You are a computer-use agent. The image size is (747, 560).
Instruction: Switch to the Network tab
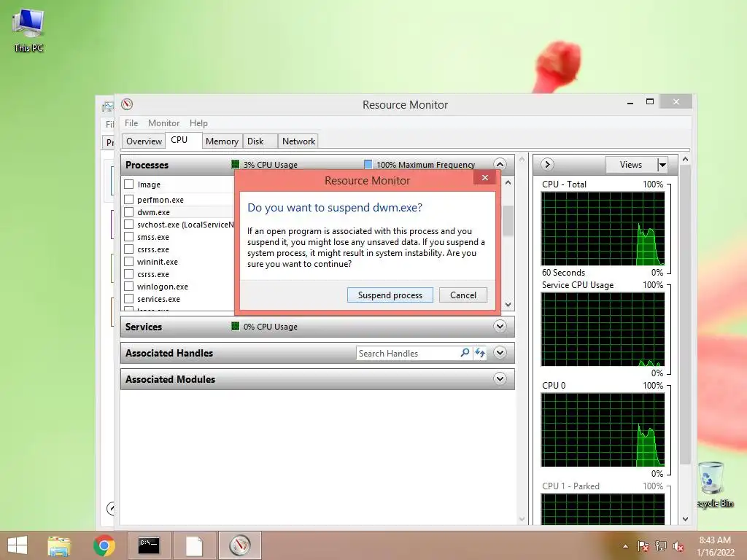pos(298,141)
